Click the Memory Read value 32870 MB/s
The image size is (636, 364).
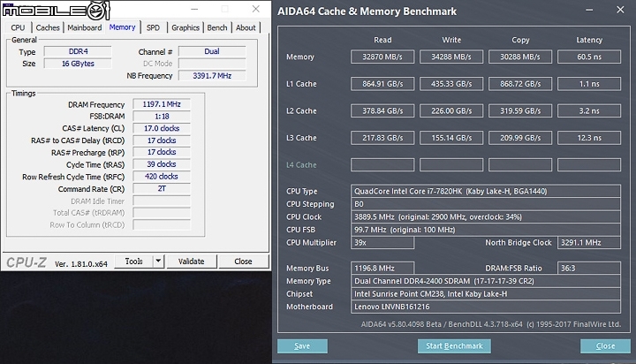382,57
